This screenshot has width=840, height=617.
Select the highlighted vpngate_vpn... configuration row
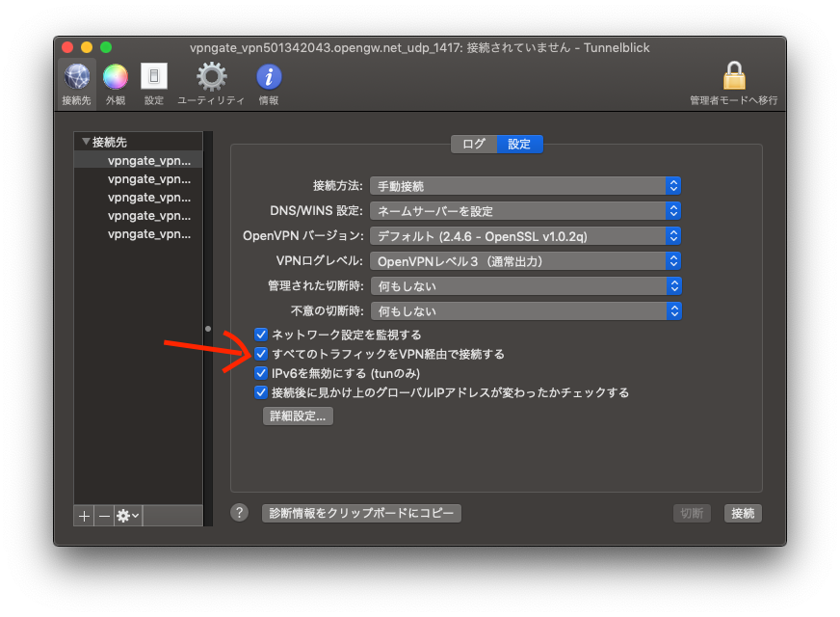tap(138, 160)
